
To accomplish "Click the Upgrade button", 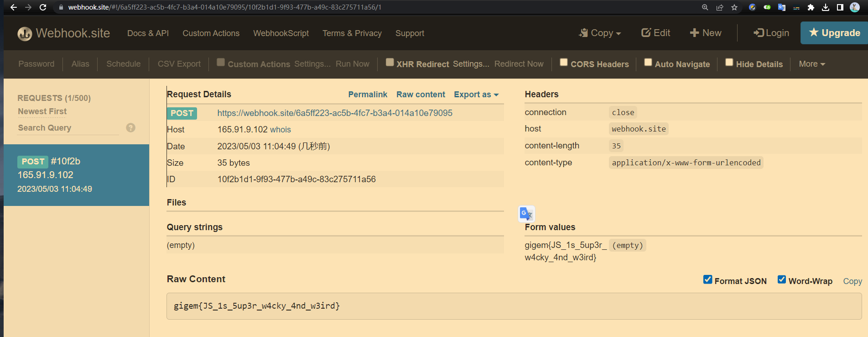I will (x=834, y=33).
